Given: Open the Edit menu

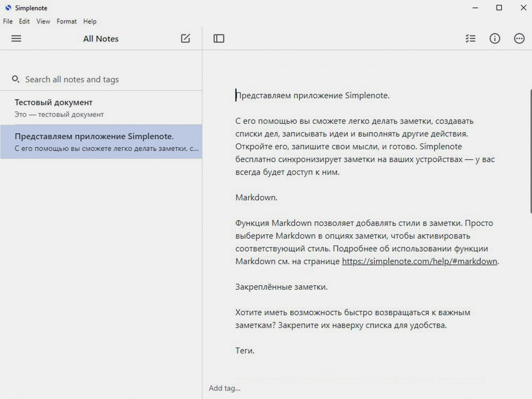Looking at the screenshot, I should (24, 21).
